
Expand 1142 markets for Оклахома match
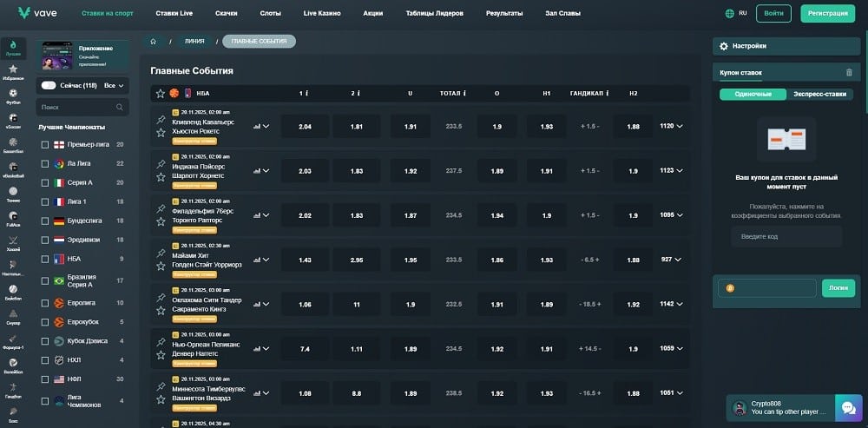click(x=671, y=304)
